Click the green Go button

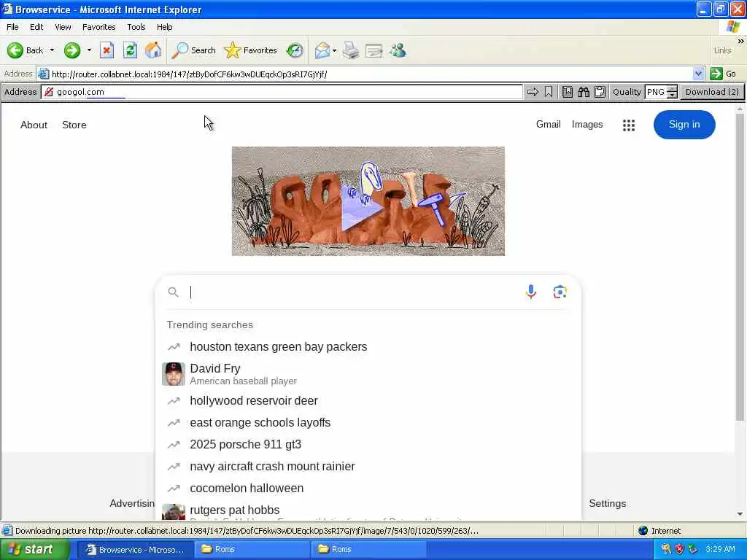(723, 74)
